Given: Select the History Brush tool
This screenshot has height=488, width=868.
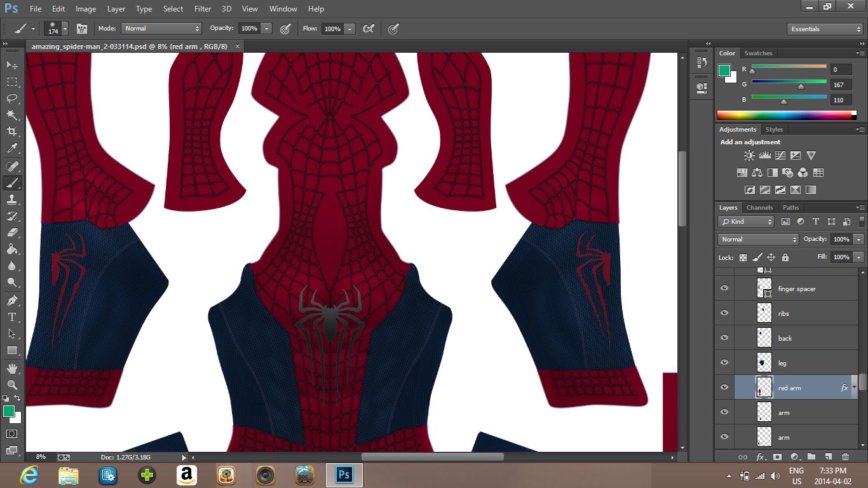Looking at the screenshot, I should tap(12, 216).
